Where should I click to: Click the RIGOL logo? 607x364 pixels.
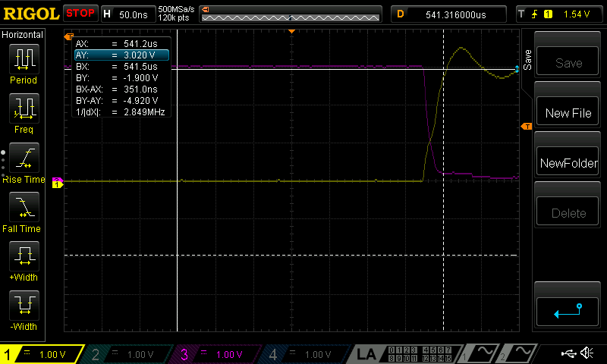31,14
